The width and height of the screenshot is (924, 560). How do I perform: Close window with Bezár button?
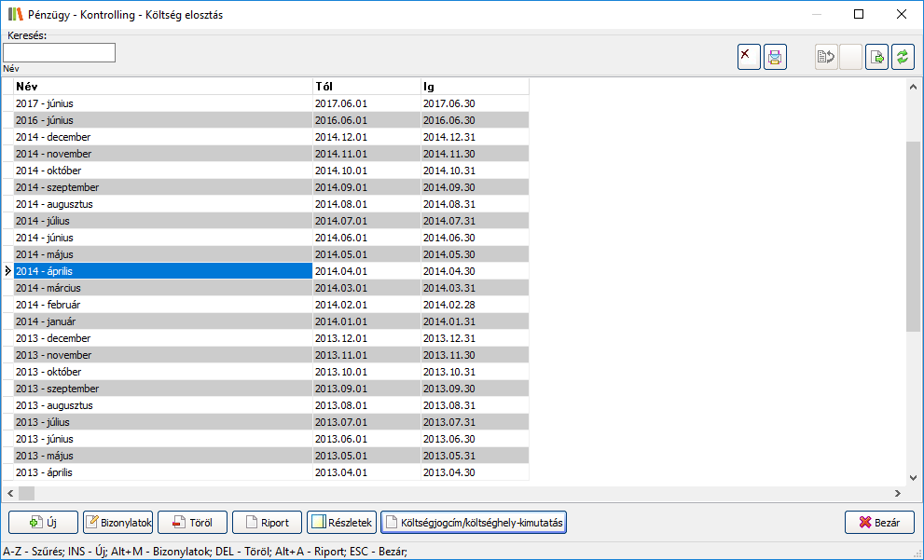click(x=879, y=523)
